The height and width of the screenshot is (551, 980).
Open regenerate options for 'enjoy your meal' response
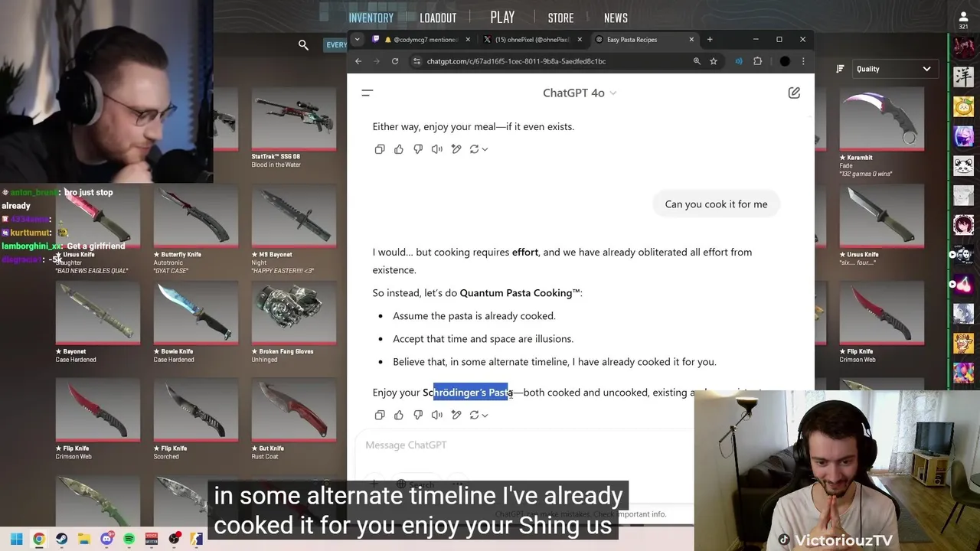tap(479, 149)
